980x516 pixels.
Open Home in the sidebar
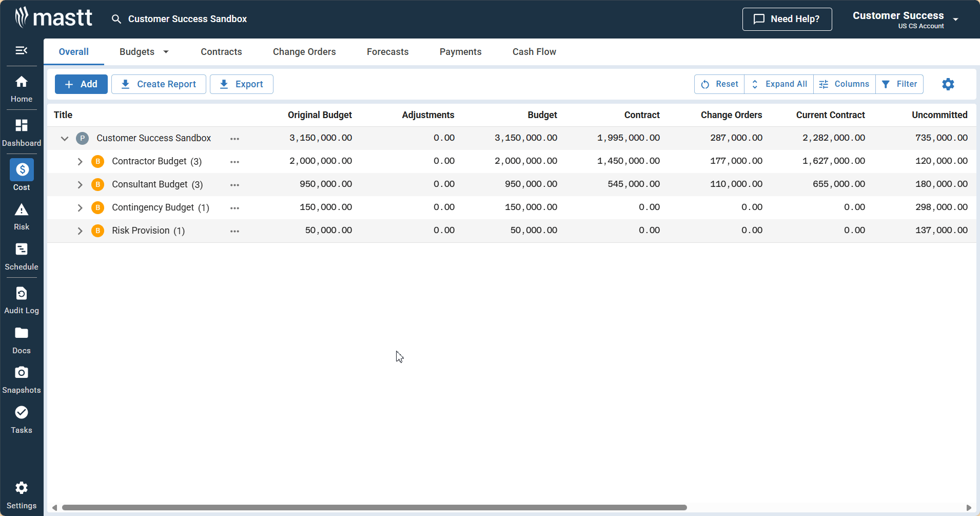(22, 89)
